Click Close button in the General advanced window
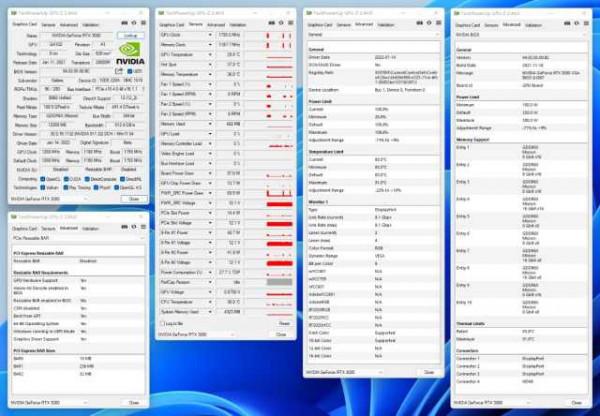 click(x=429, y=372)
